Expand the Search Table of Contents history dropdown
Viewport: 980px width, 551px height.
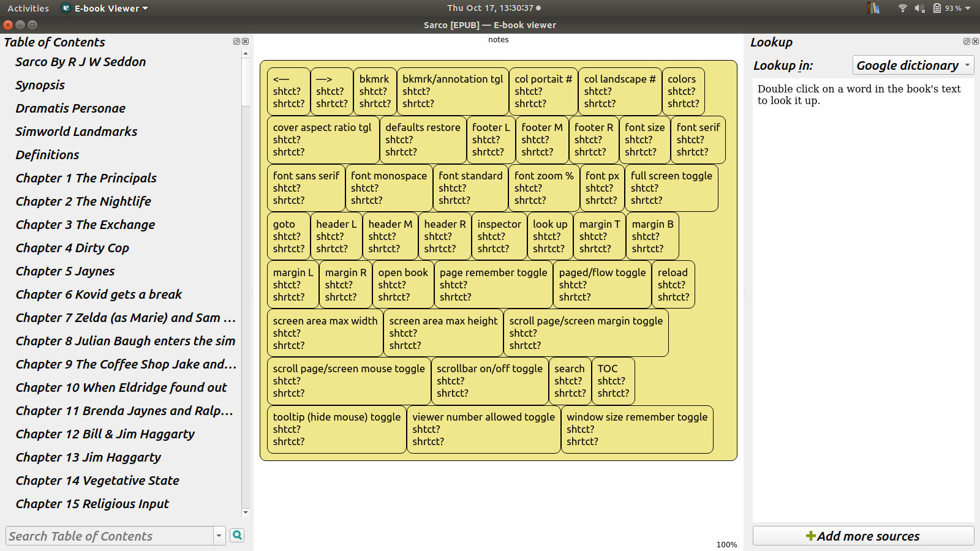tap(219, 536)
